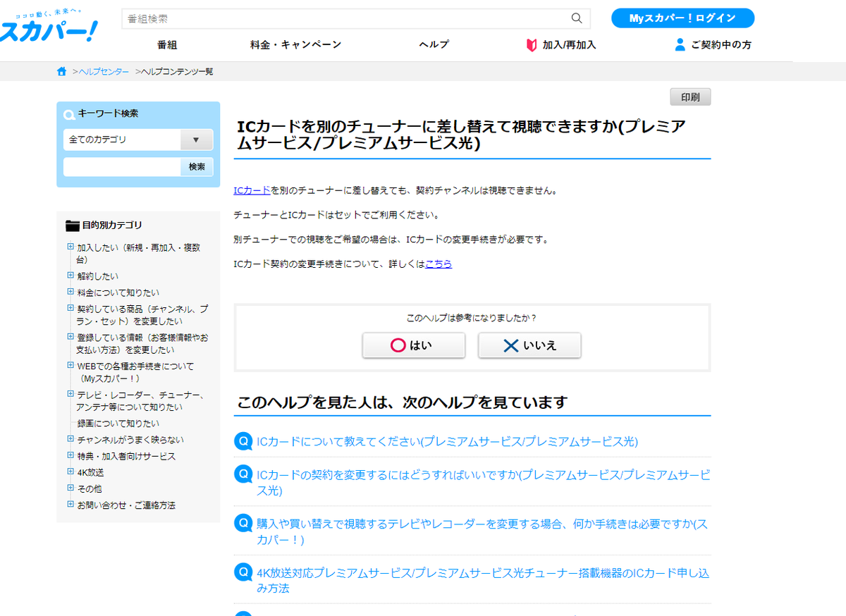Open 購入や買い替えで視聴するテレビ help link
The height and width of the screenshot is (616, 846).
pyautogui.click(x=484, y=531)
